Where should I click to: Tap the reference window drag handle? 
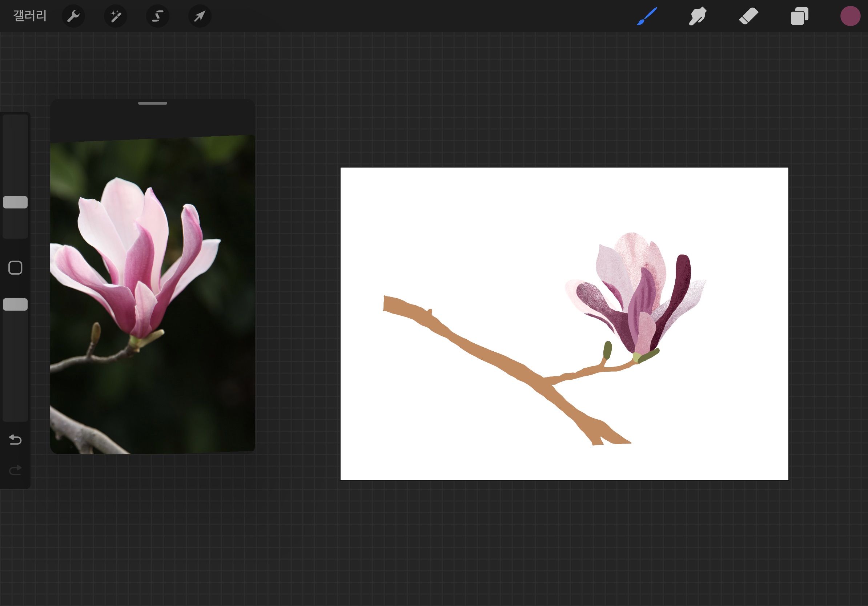click(152, 103)
